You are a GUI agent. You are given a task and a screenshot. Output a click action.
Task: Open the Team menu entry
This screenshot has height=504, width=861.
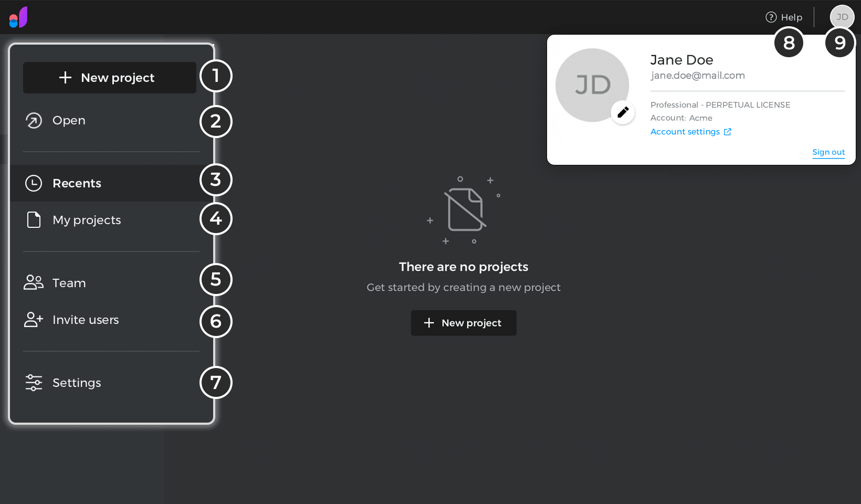pos(105,283)
